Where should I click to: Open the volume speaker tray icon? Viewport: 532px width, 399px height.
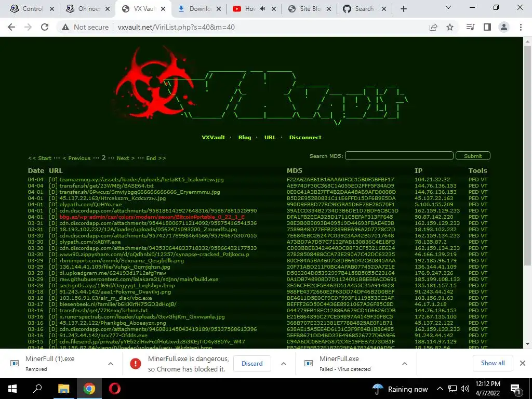(x=465, y=389)
